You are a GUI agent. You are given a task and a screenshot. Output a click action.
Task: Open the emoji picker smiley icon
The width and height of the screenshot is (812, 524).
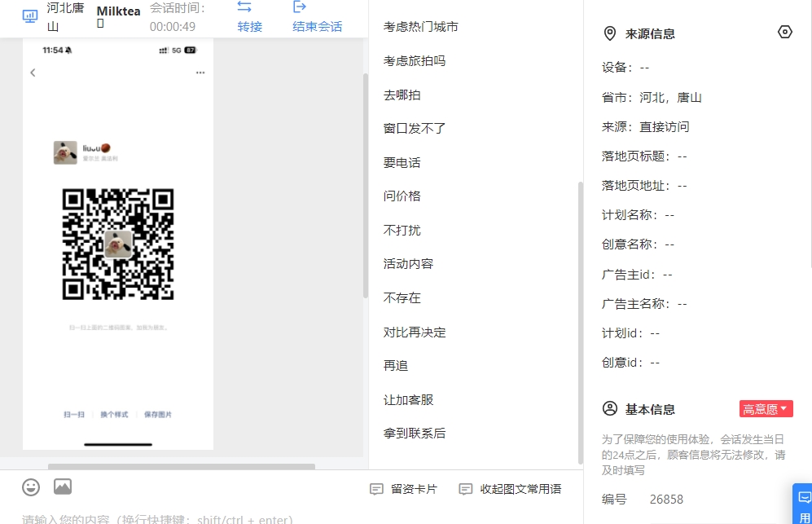pos(31,487)
